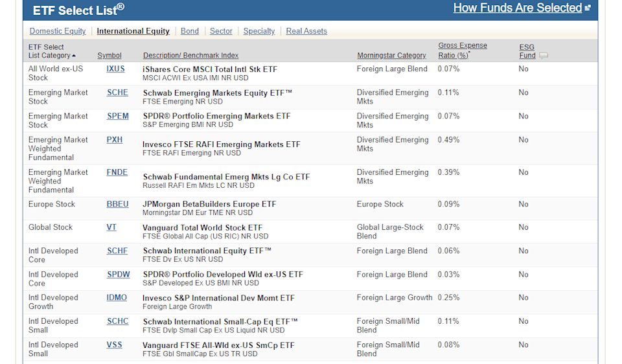This screenshot has width=622, height=364.
Task: Select the BBEU ticker link
Action: pyautogui.click(x=117, y=204)
